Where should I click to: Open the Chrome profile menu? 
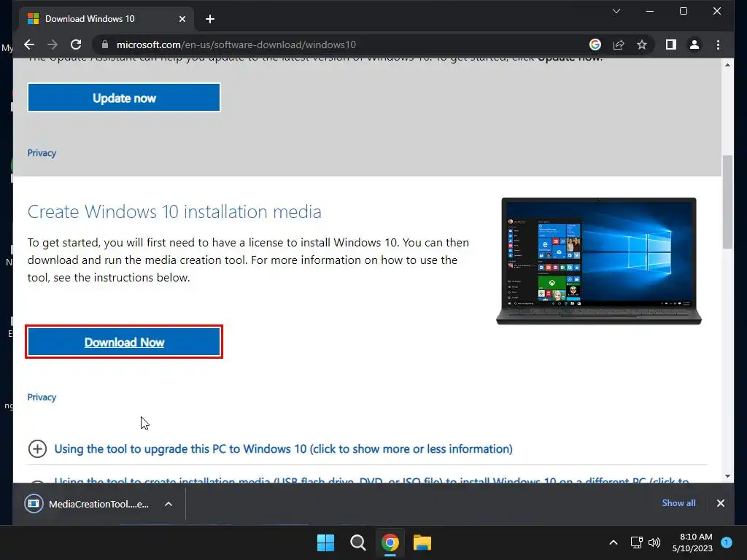click(x=694, y=44)
